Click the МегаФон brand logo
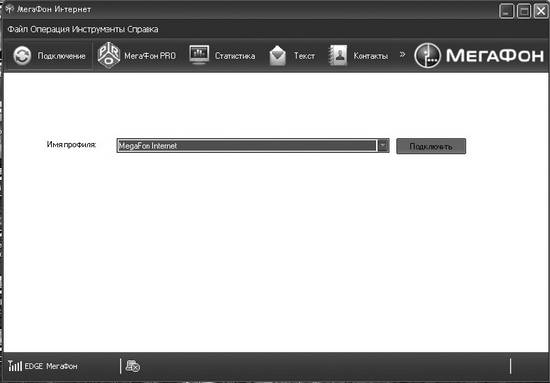 [x=479, y=55]
